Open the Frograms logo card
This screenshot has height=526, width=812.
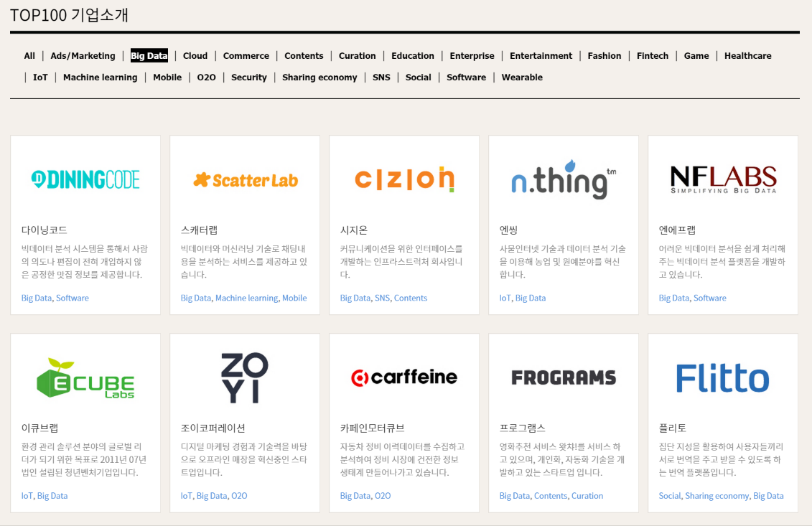[564, 377]
